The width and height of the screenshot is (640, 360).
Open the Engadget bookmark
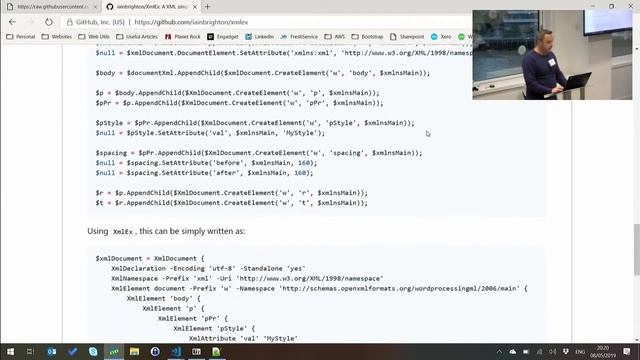pyautogui.click(x=223, y=37)
